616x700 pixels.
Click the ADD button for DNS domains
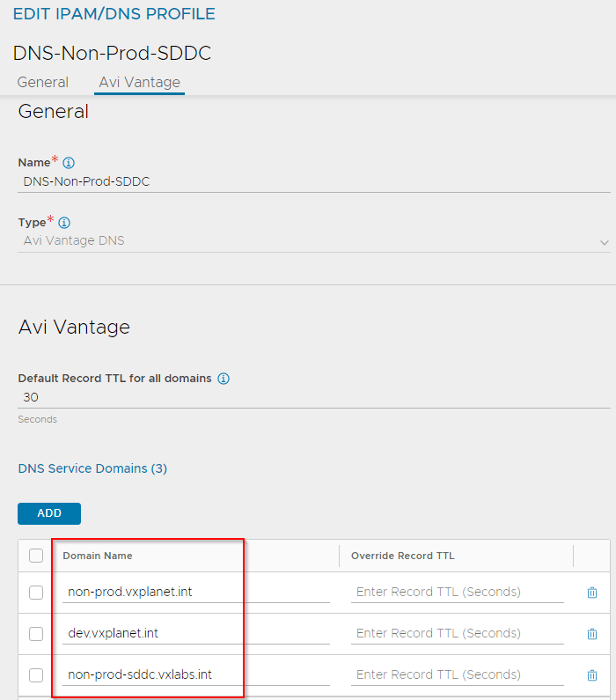(49, 513)
